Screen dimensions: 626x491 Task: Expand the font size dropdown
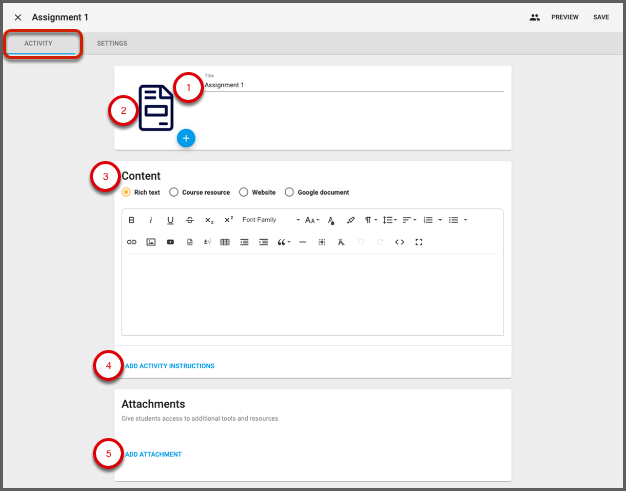coord(312,220)
